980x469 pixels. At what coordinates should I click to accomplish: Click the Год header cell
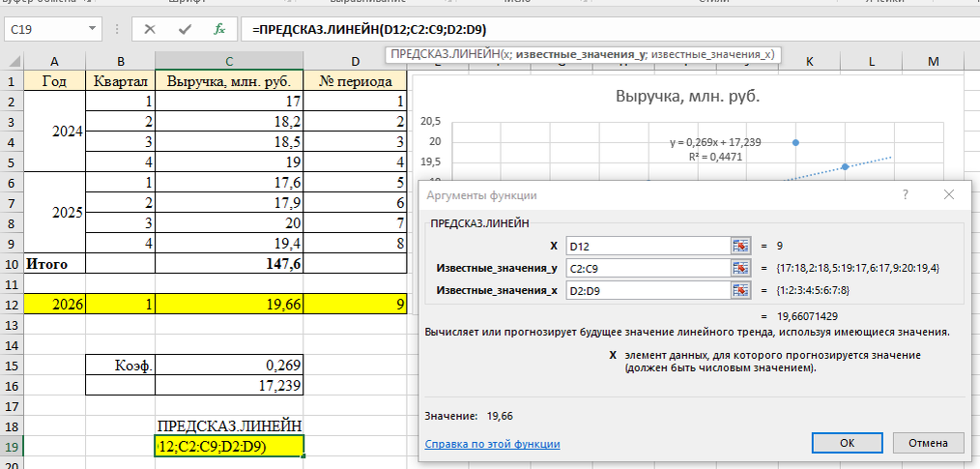[54, 80]
